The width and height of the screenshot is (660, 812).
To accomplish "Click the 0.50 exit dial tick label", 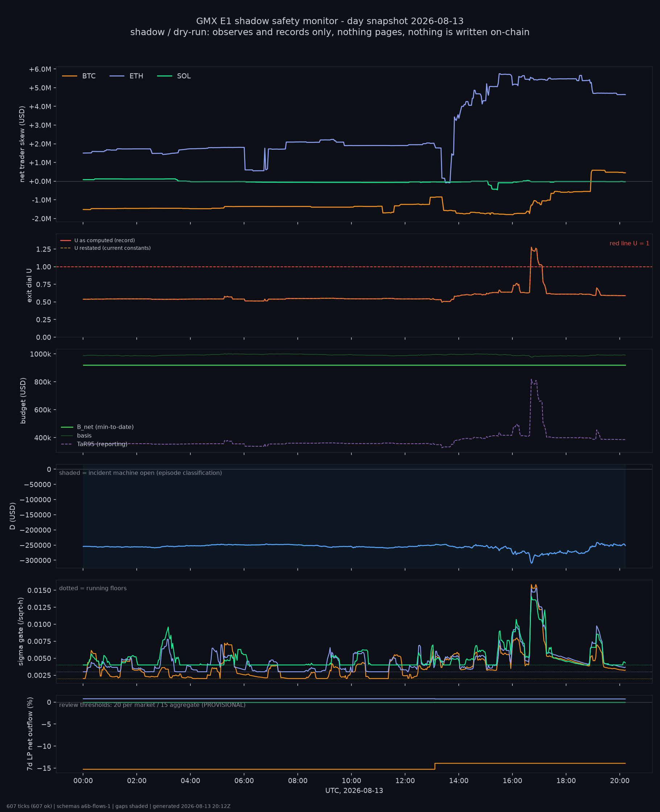I will coord(44,302).
